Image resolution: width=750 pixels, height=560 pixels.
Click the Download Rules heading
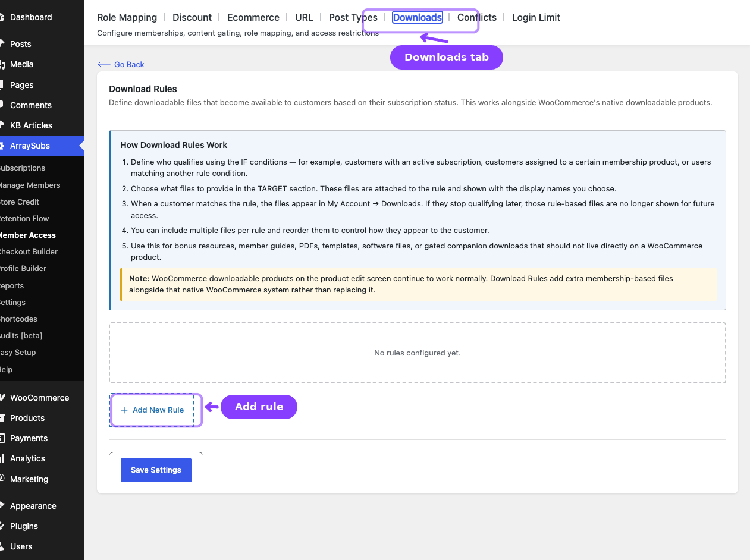point(143,89)
